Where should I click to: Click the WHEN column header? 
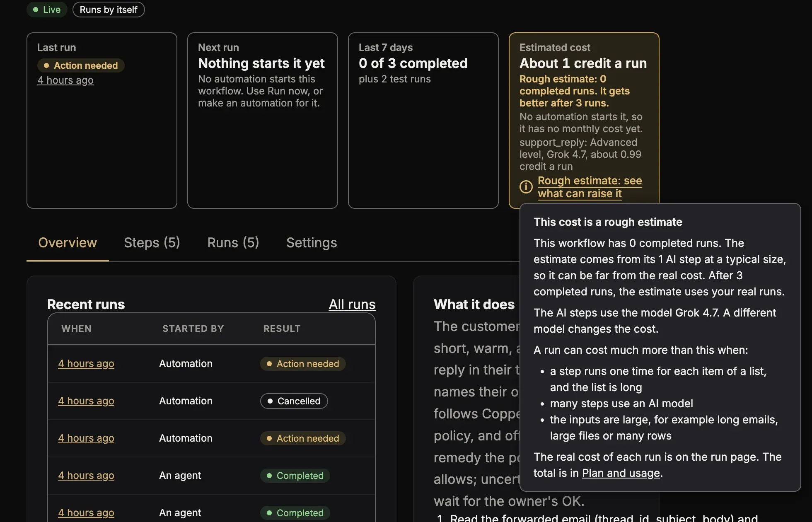77,329
